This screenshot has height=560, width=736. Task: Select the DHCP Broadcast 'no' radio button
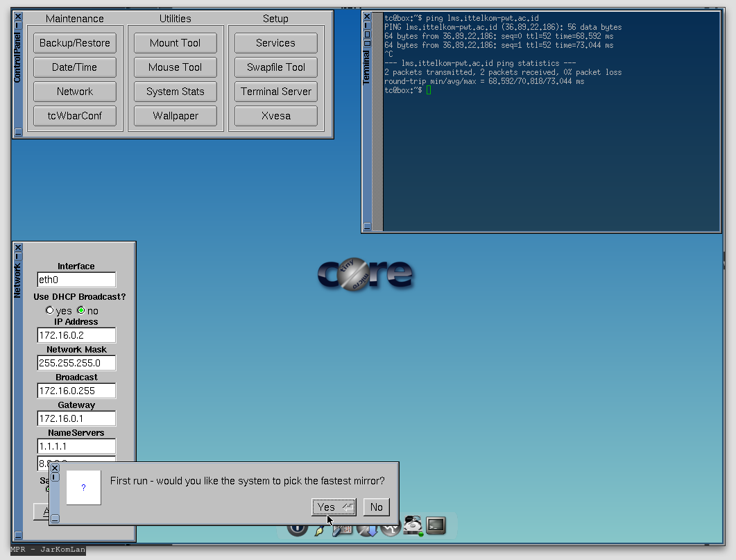point(81,310)
